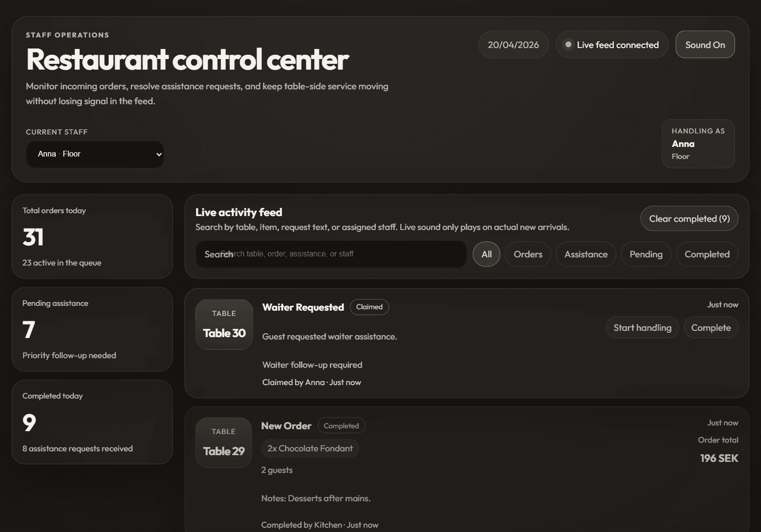Viewport: 761px width, 532px height.
Task: Click the Table 29 tile
Action: pos(223,442)
